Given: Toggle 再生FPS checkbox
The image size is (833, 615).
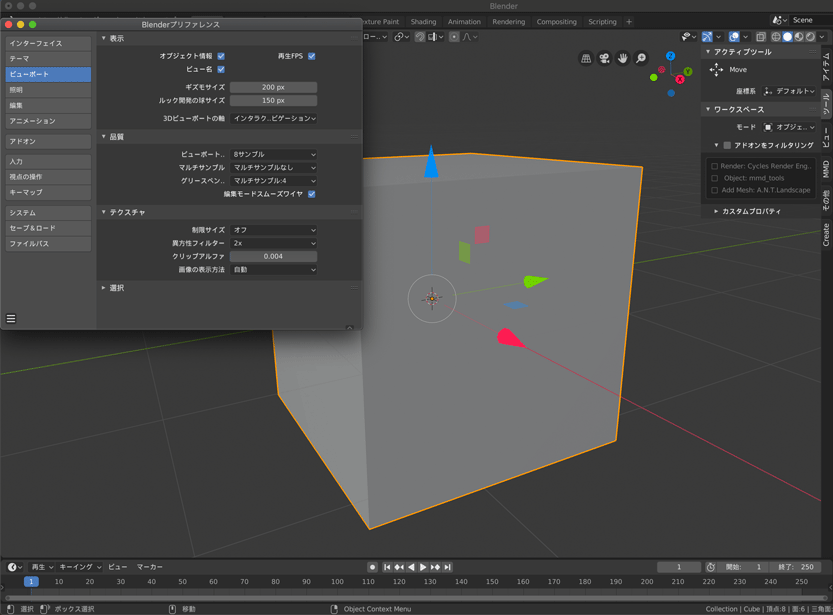Looking at the screenshot, I should point(312,56).
